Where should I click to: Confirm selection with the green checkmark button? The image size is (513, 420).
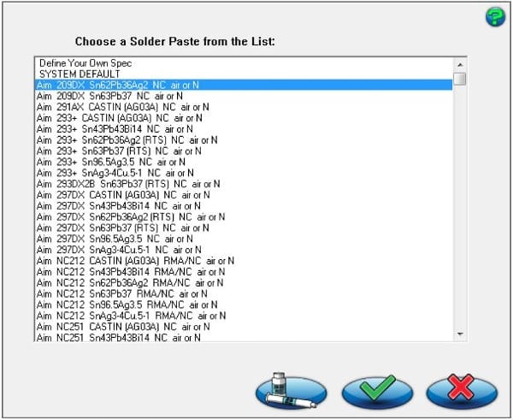[x=377, y=391]
